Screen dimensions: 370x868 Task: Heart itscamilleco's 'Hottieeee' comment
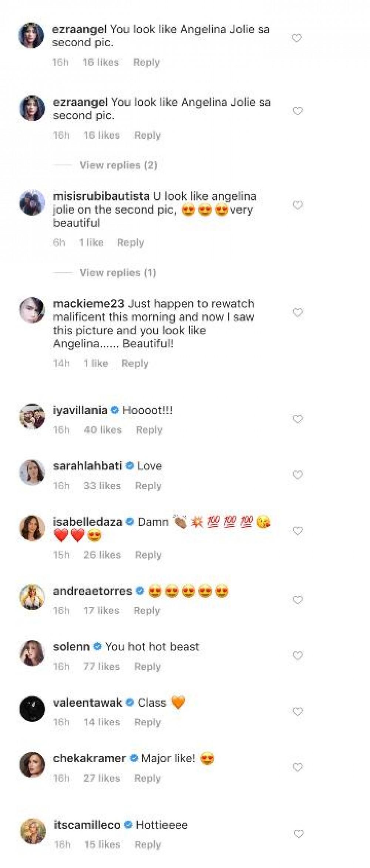pyautogui.click(x=298, y=834)
